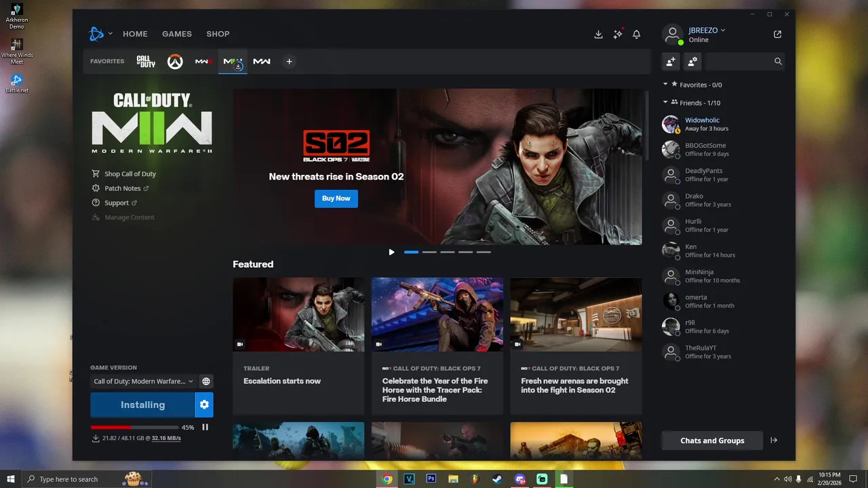Image resolution: width=868 pixels, height=488 pixels.
Task: Open Shop Call of Duty link
Action: pyautogui.click(x=130, y=174)
